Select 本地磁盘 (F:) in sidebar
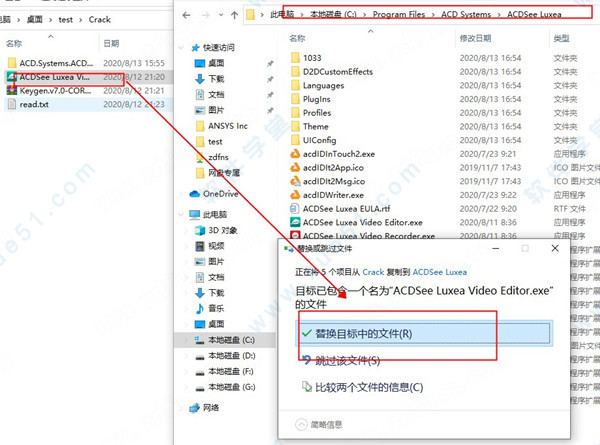The height and width of the screenshot is (445, 600). click(x=231, y=372)
